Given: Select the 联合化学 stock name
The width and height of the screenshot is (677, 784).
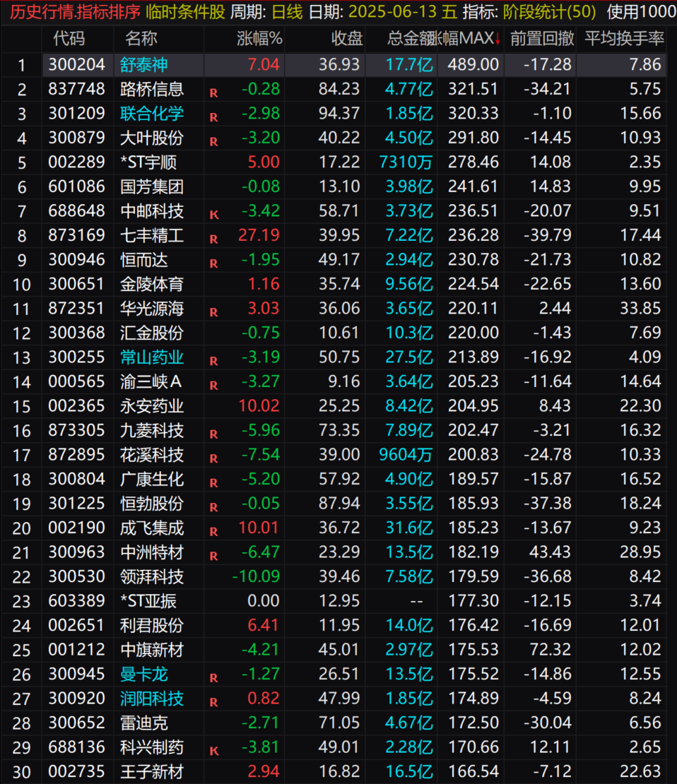Looking at the screenshot, I should pyautogui.click(x=152, y=114).
